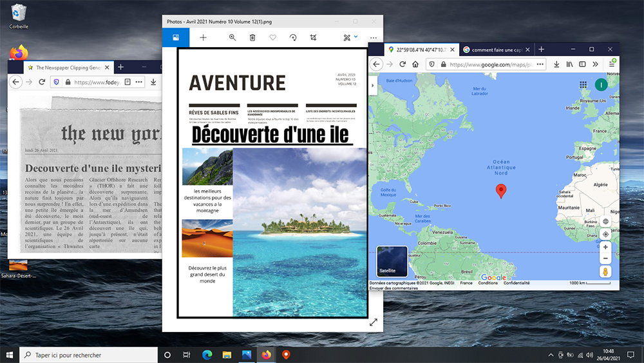Open Confidentialité link at map bottom
The width and height of the screenshot is (644, 363).
(x=516, y=283)
